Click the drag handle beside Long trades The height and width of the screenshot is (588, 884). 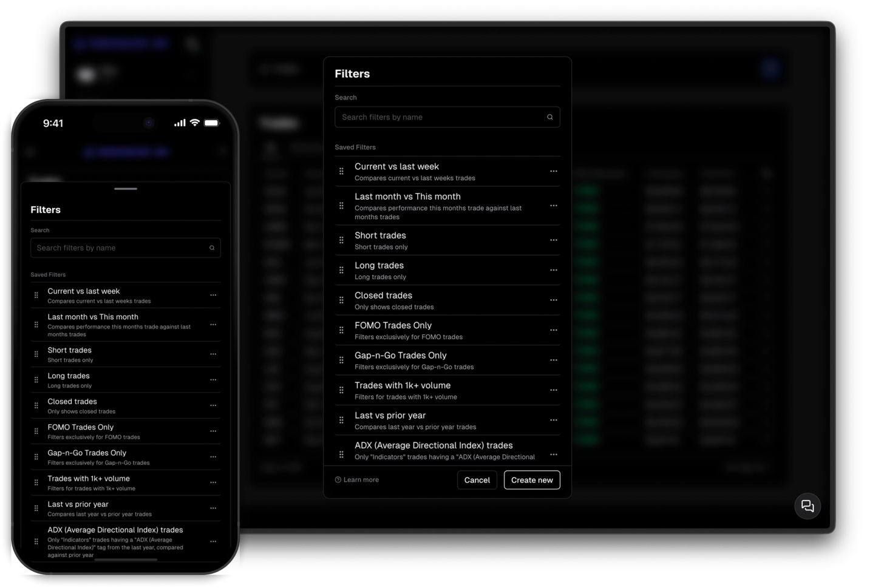pyautogui.click(x=341, y=269)
